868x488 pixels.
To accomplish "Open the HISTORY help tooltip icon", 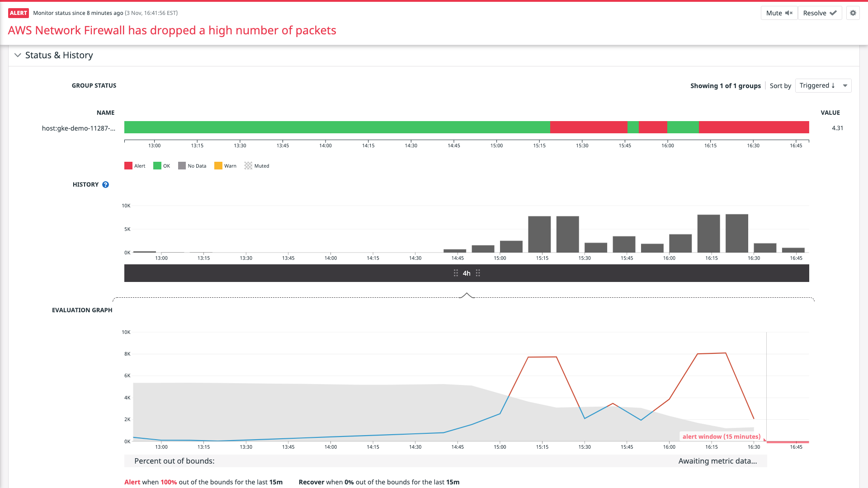I will 106,184.
